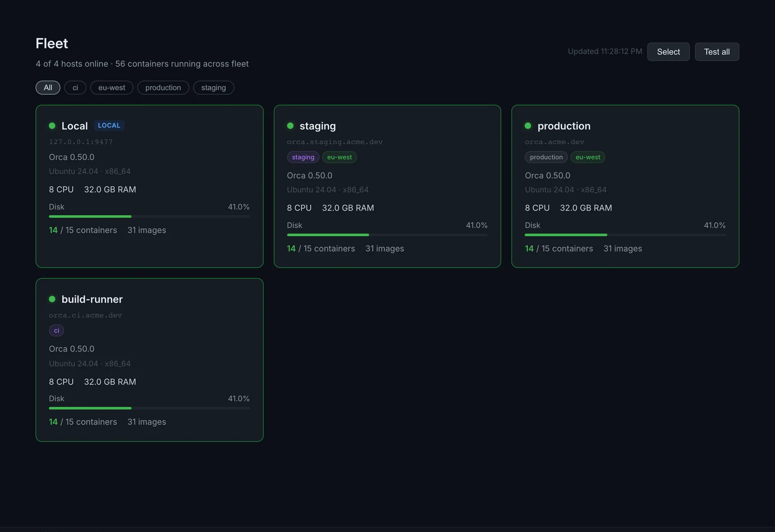Click hosts online summary line

[x=142, y=64]
